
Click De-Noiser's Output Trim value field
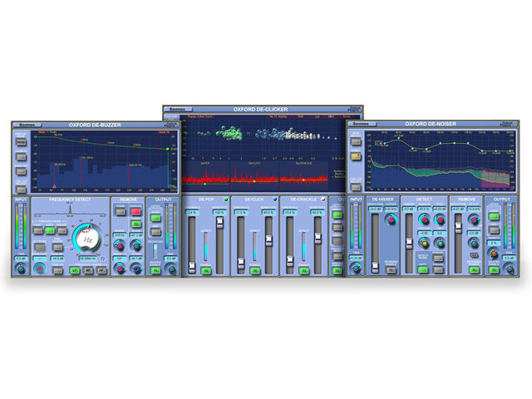coord(510,259)
